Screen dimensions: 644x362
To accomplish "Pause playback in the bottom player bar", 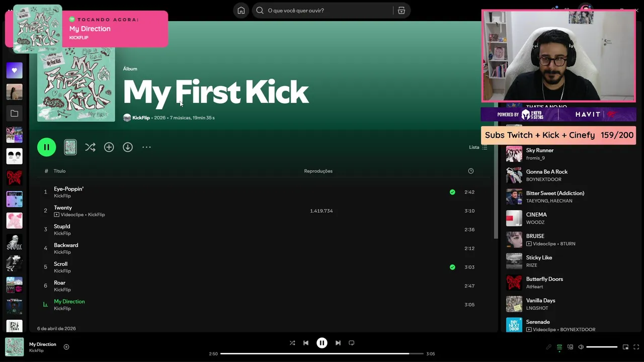I will 322,343.
